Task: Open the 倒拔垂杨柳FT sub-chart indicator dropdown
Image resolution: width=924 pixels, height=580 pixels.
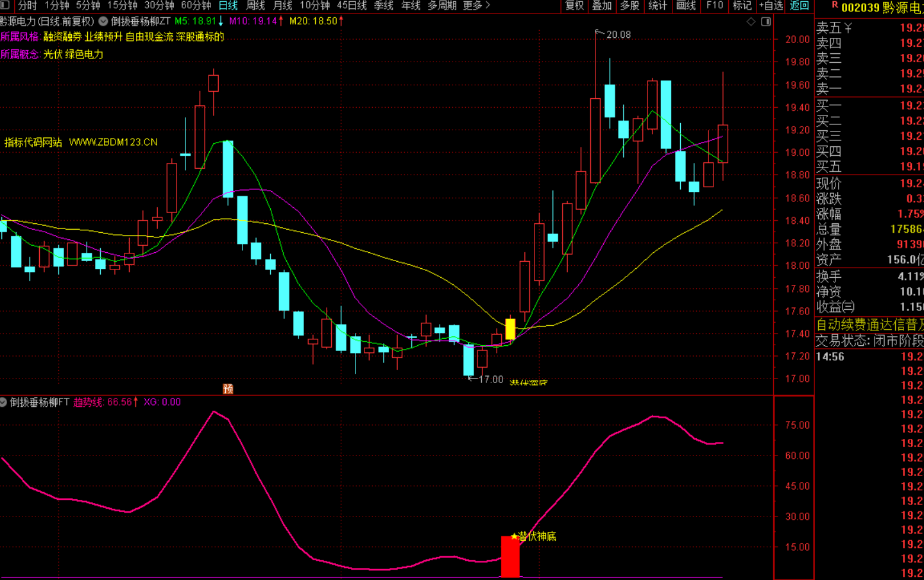Action: [4, 402]
